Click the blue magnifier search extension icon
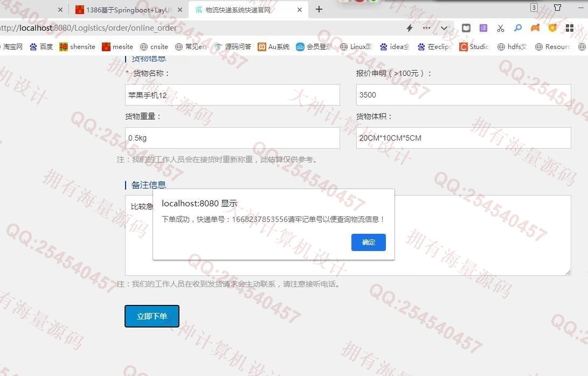 coord(518,27)
